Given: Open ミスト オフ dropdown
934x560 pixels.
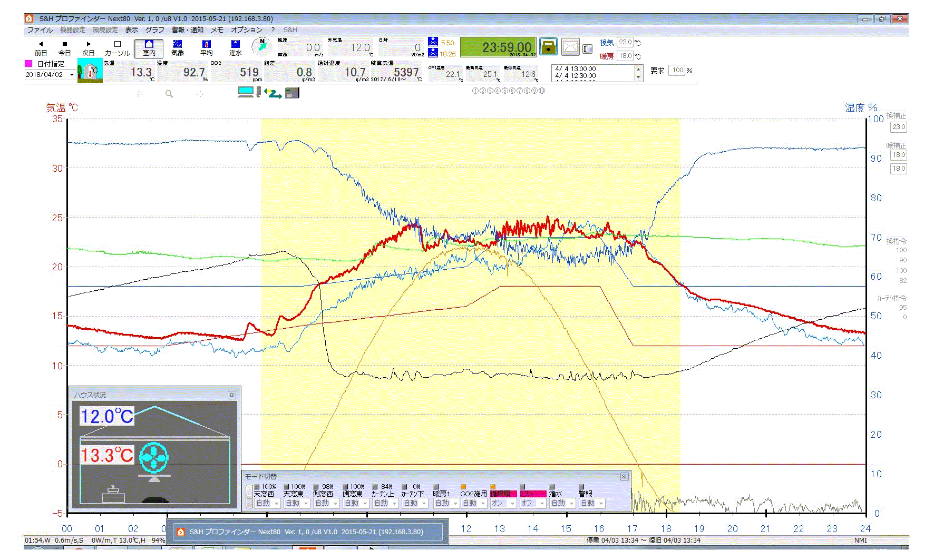Looking at the screenshot, I should click(x=533, y=503).
